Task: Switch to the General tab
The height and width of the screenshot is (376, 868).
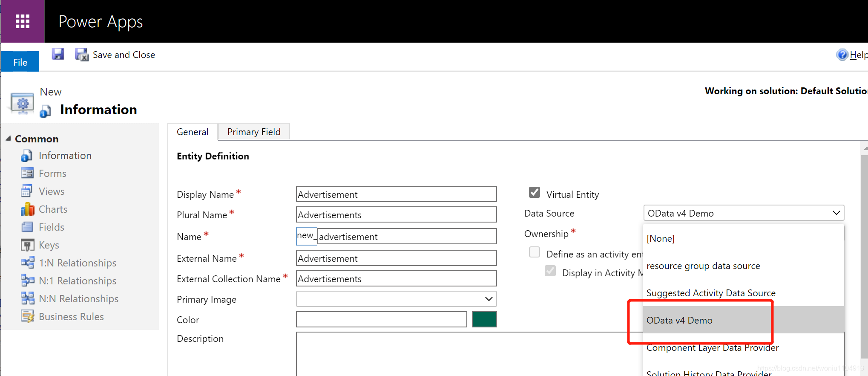Action: pos(193,132)
